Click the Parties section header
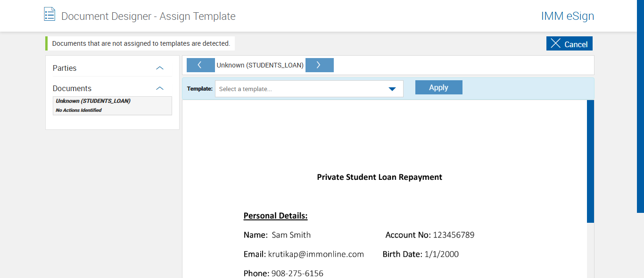644x278 pixels. pos(65,68)
